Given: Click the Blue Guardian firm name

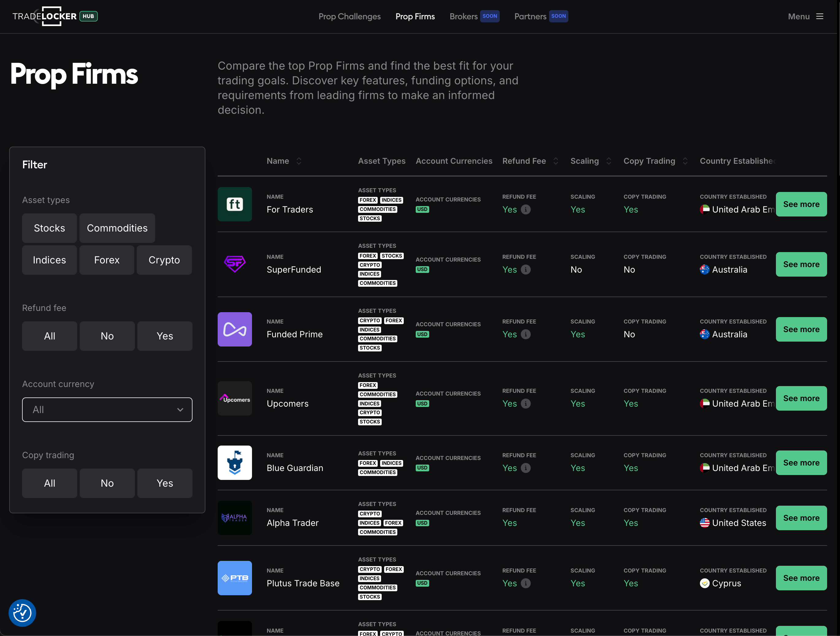Looking at the screenshot, I should (295, 468).
